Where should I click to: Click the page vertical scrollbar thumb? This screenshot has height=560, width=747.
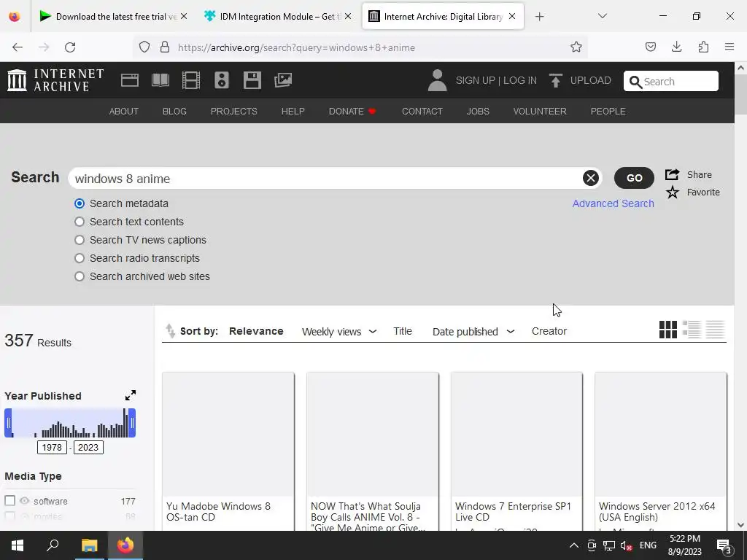pyautogui.click(x=741, y=94)
